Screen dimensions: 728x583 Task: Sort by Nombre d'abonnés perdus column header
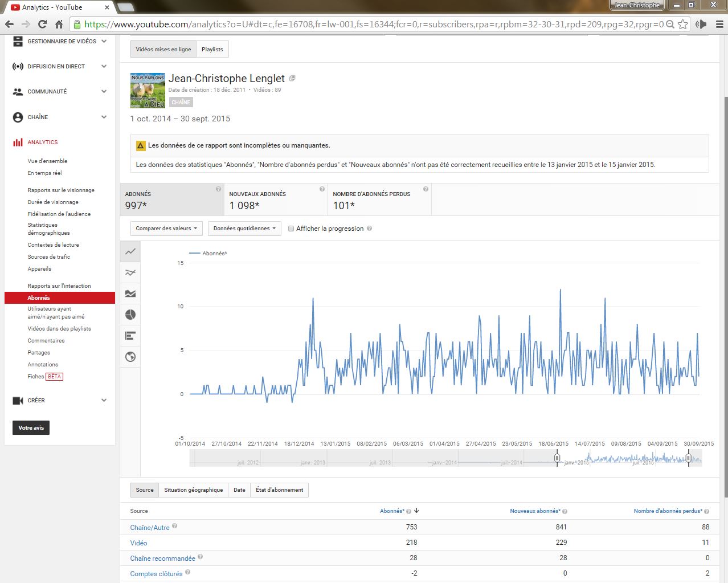[x=668, y=511]
